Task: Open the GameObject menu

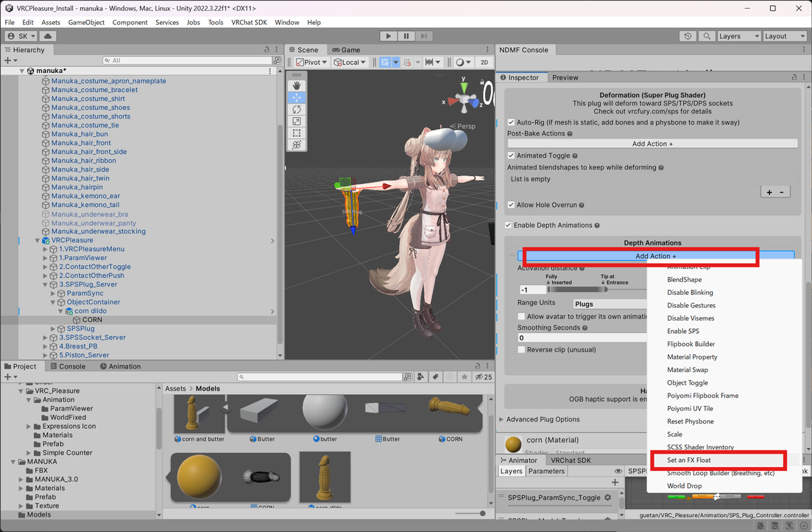Action: click(86, 22)
